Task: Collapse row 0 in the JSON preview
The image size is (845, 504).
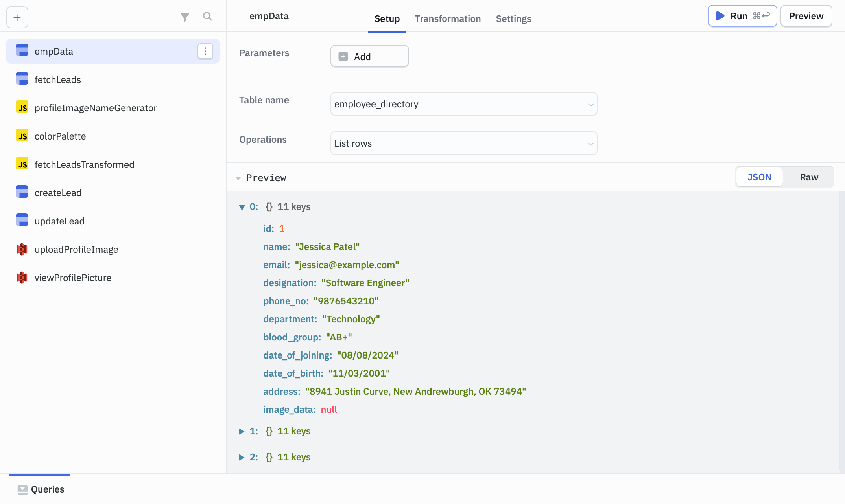Action: [x=242, y=207]
